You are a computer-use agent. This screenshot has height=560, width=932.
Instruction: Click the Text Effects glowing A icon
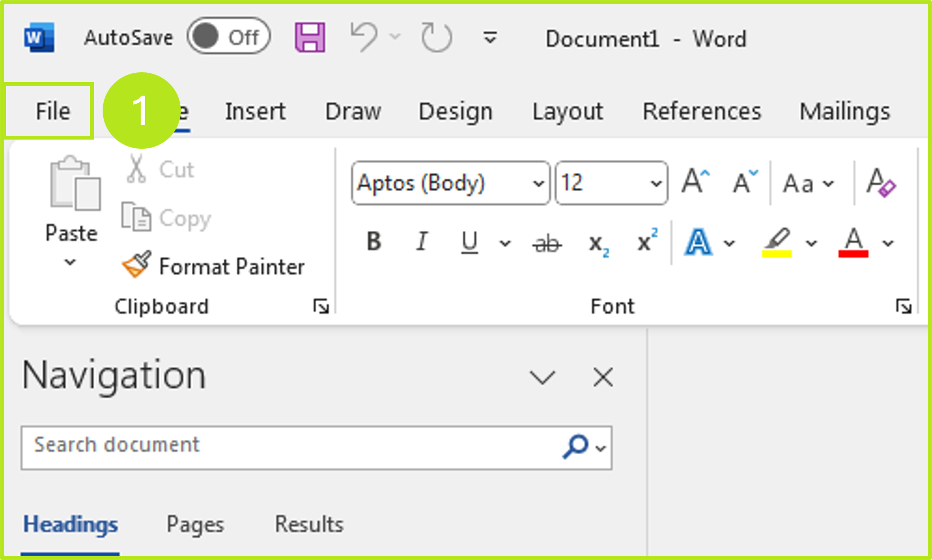pyautogui.click(x=698, y=242)
